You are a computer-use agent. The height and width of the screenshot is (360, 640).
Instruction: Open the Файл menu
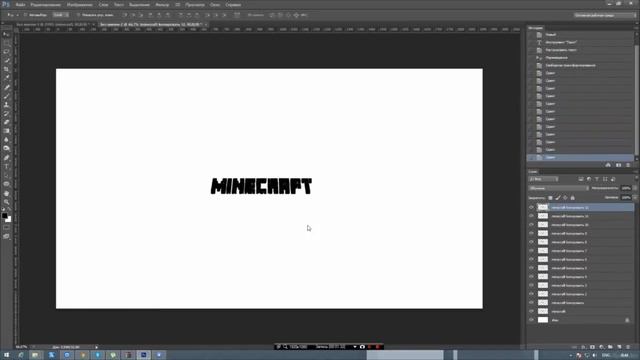[20, 5]
